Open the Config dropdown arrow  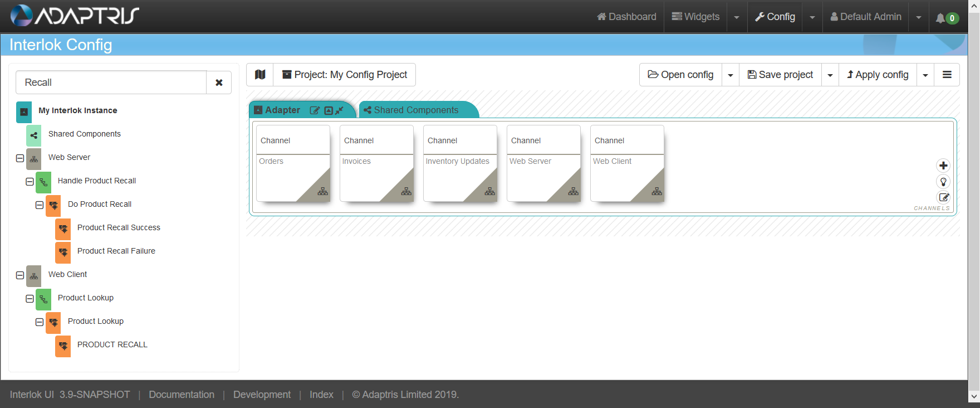point(812,17)
